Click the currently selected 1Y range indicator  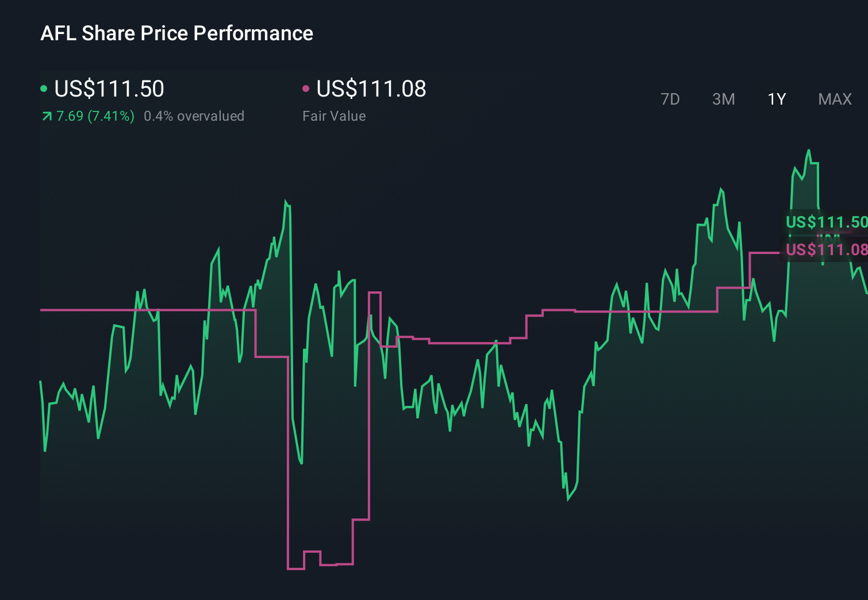pyautogui.click(x=776, y=99)
